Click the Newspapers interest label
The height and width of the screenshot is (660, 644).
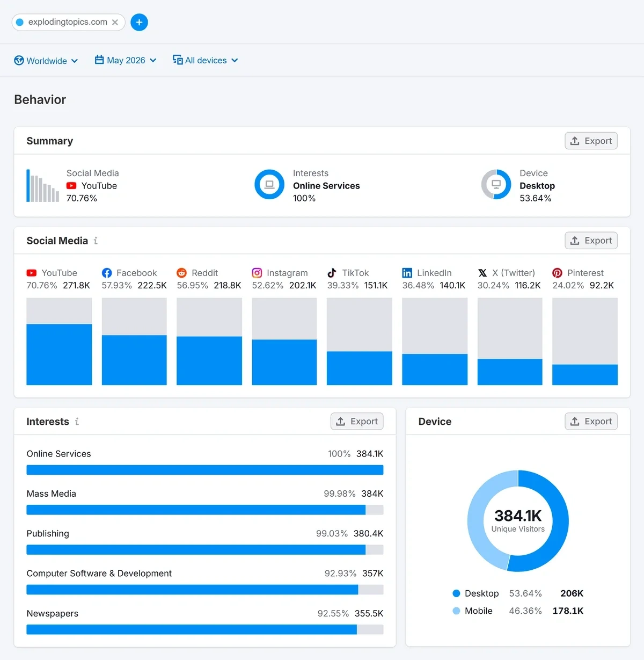[53, 613]
